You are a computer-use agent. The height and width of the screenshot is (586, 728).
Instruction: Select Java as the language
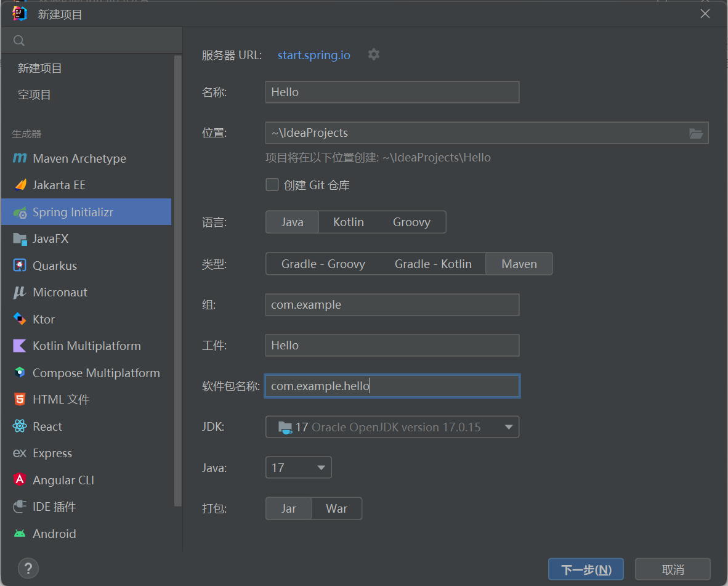[292, 222]
